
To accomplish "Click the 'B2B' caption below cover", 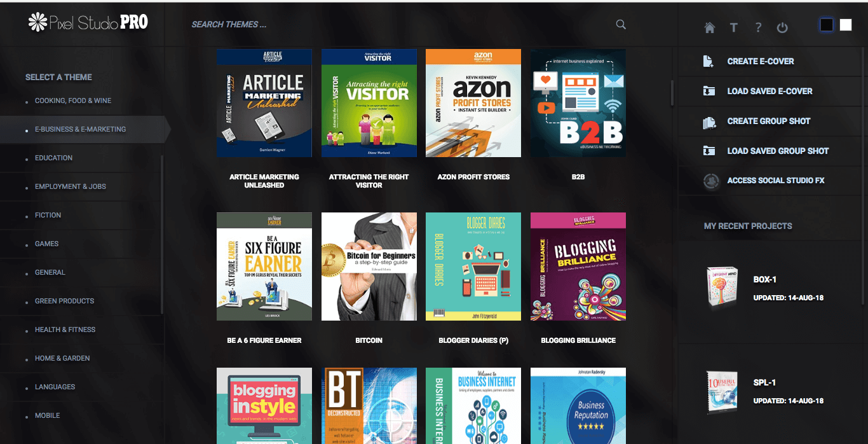I will point(578,177).
